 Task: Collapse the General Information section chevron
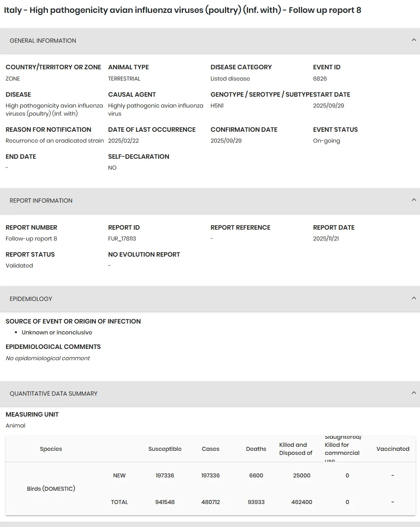point(414,40)
